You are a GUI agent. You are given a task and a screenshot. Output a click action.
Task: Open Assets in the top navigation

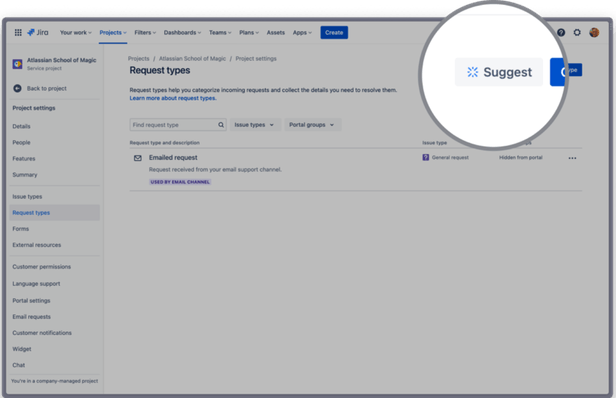pos(275,32)
